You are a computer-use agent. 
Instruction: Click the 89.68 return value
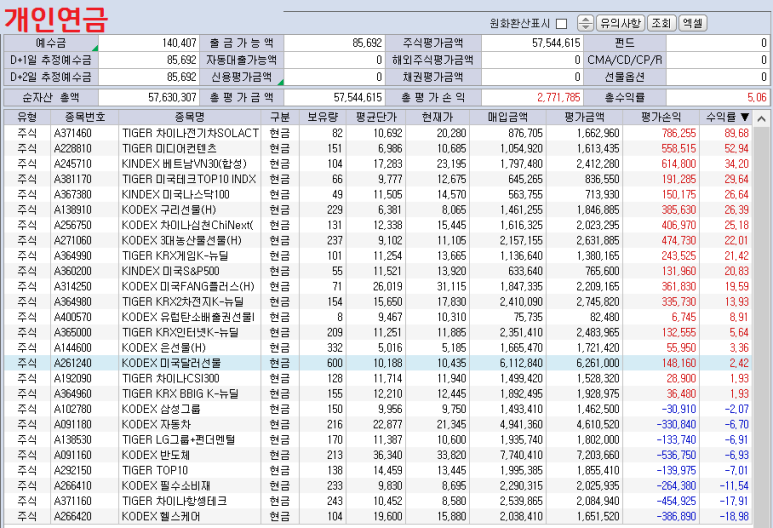(737, 133)
